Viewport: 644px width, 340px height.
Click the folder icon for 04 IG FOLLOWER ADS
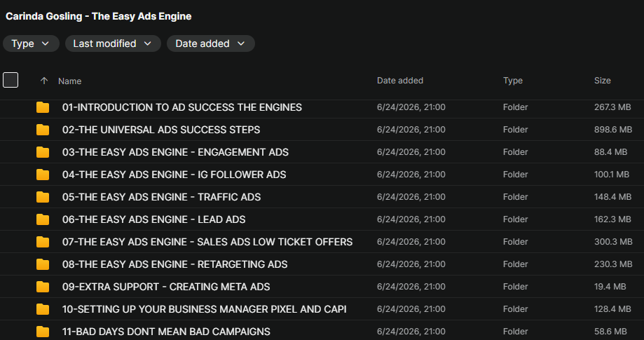point(43,175)
